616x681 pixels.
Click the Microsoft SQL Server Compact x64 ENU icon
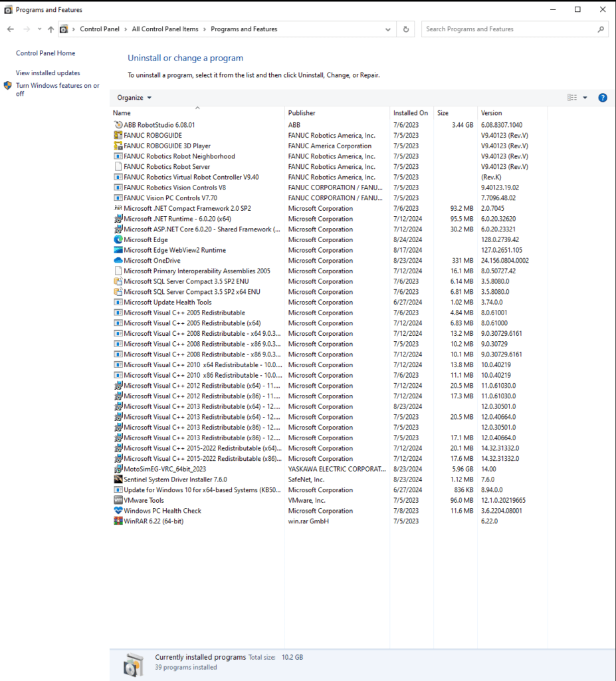point(118,291)
